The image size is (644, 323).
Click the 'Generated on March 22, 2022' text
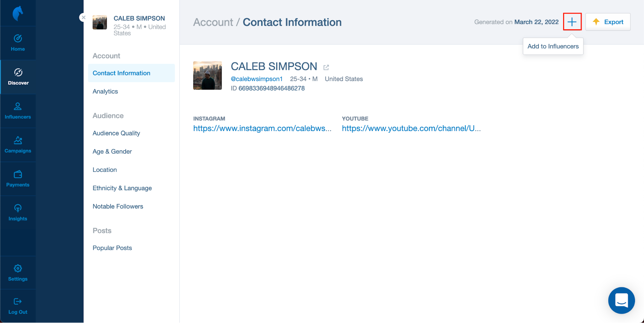click(516, 22)
